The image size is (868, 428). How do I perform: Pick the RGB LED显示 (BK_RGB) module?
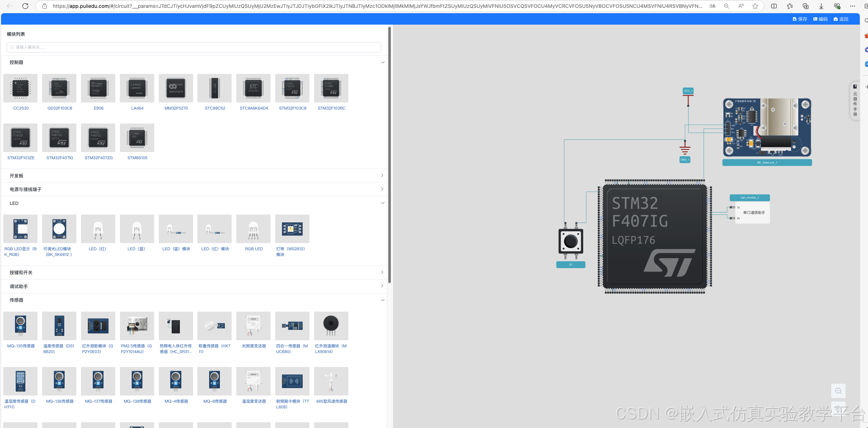20,229
